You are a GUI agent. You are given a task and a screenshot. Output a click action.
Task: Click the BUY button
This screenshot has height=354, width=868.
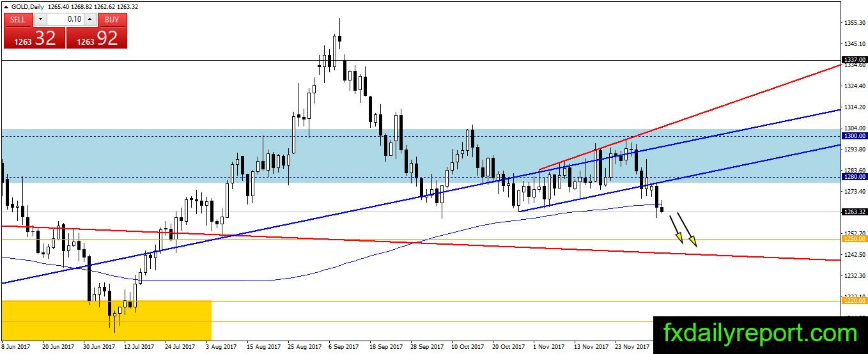pos(112,19)
